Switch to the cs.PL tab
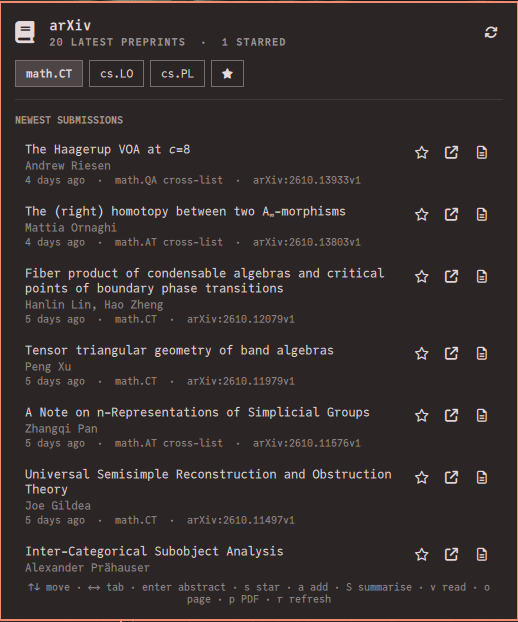This screenshot has height=622, width=518. (177, 74)
